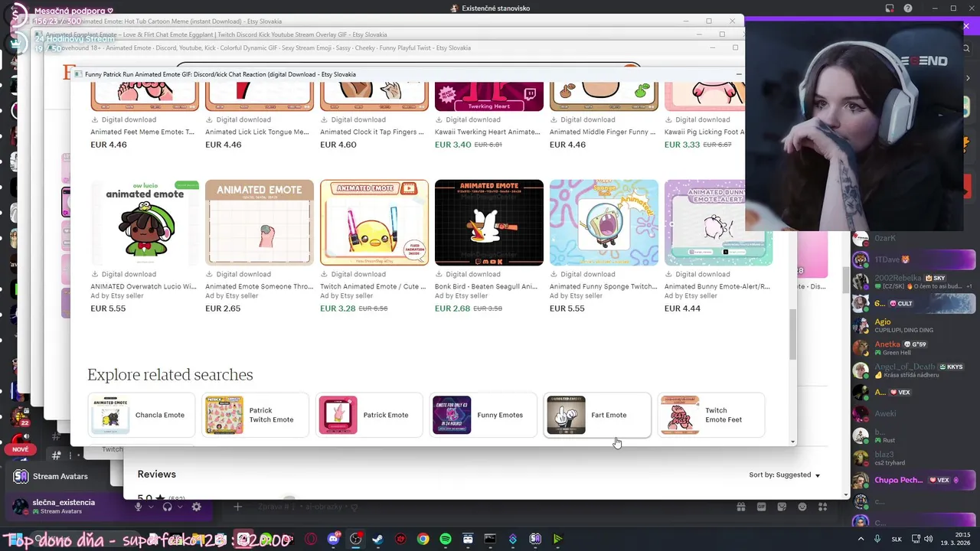Open Animated Feet Meme Emote title
The height and width of the screenshot is (551, 980).
(142, 132)
